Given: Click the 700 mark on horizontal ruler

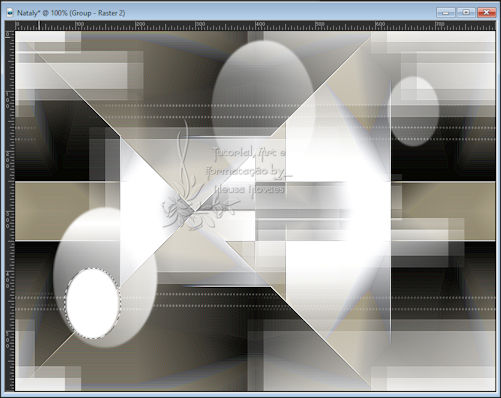Looking at the screenshot, I should coord(440,24).
